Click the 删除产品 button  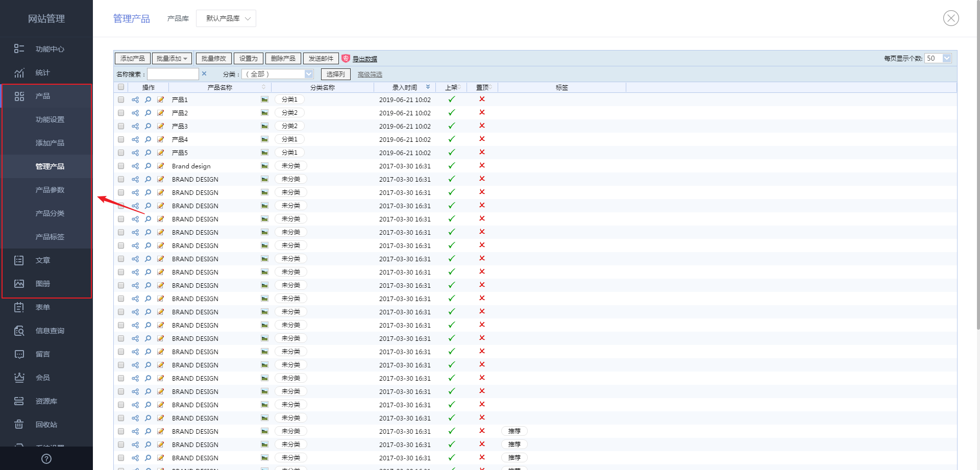(x=283, y=59)
